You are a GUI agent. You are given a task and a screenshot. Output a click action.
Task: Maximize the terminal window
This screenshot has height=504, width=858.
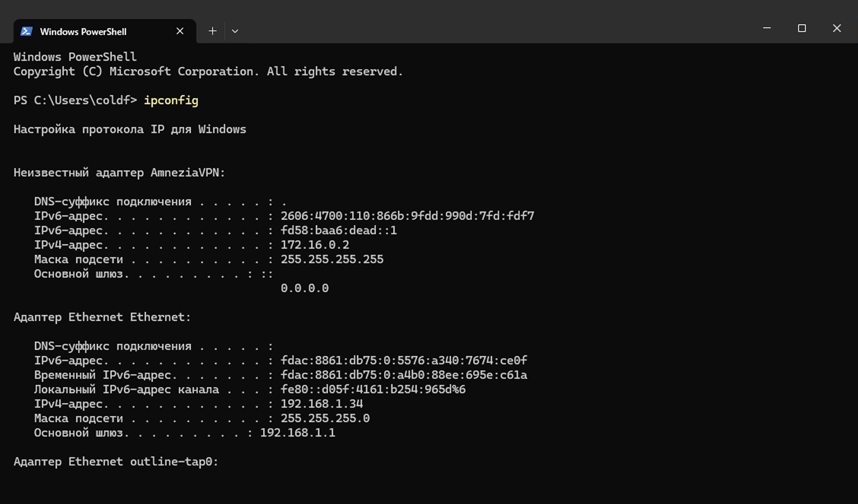802,28
